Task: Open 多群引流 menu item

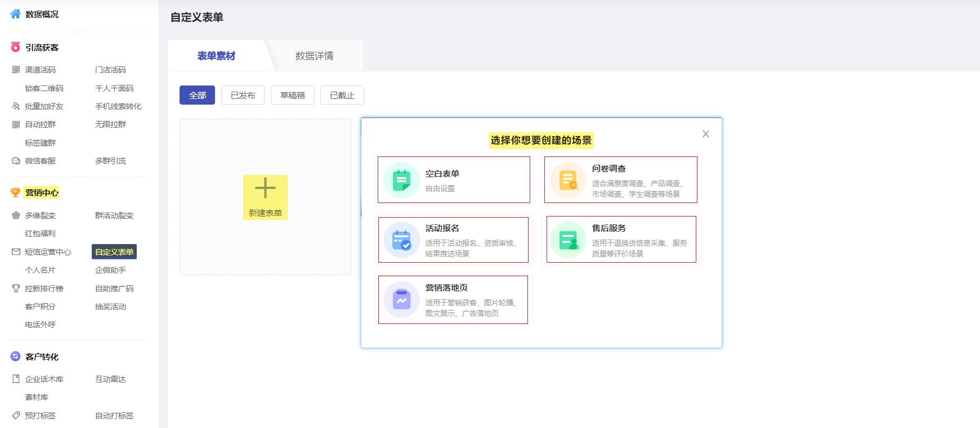Action: point(110,161)
